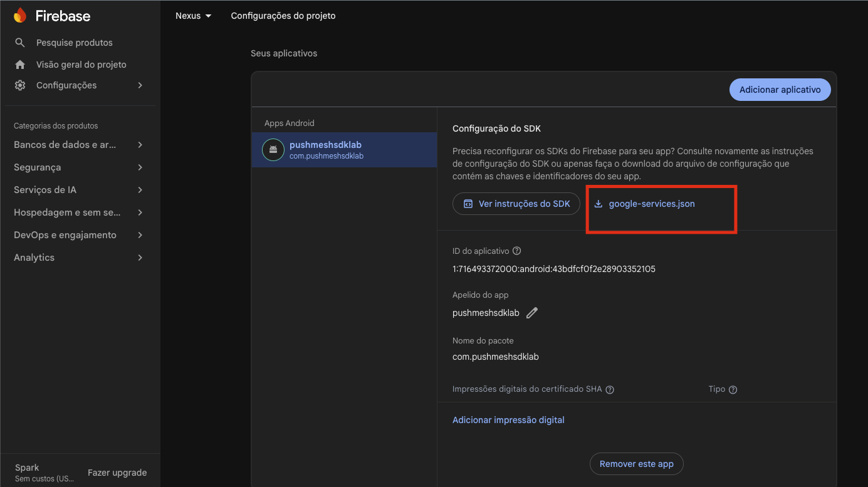Click the help icon beside ID do aplicativo
The width and height of the screenshot is (868, 487).
pyautogui.click(x=517, y=251)
